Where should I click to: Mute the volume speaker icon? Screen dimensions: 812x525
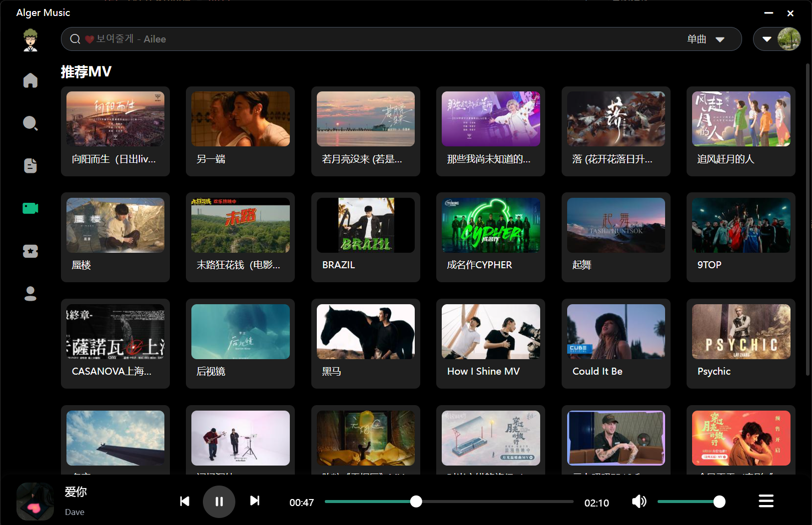639,502
